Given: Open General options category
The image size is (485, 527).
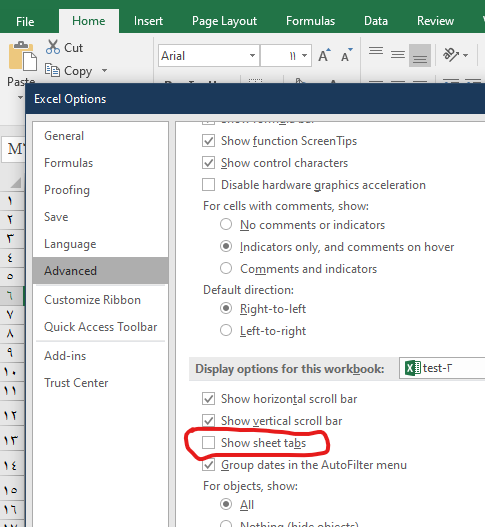Looking at the screenshot, I should 100,136.
